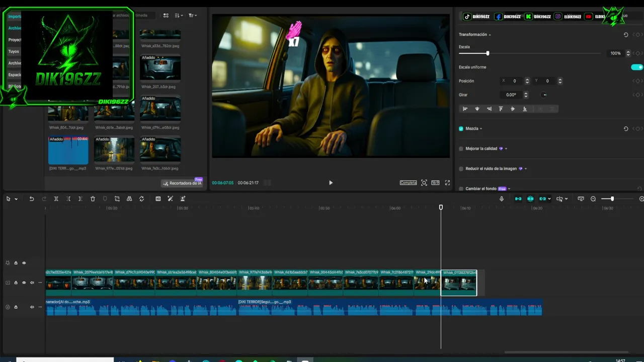This screenshot has height=362, width=644.
Task: Open the linkage options dropdown
Action: click(549, 199)
